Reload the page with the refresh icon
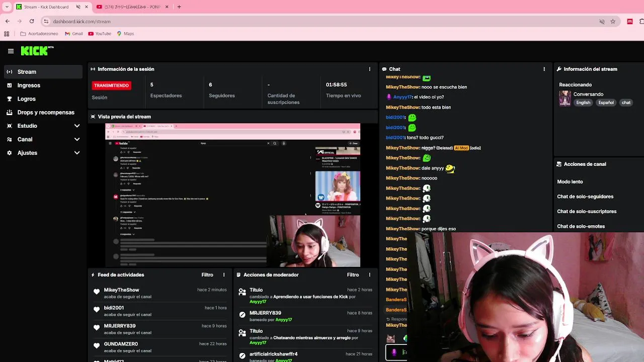 coord(32,21)
